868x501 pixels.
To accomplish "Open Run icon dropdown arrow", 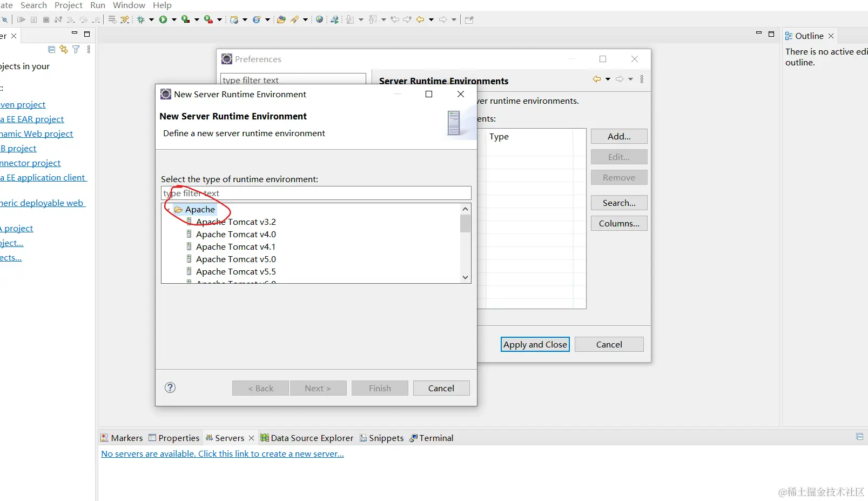I will pyautogui.click(x=174, y=19).
